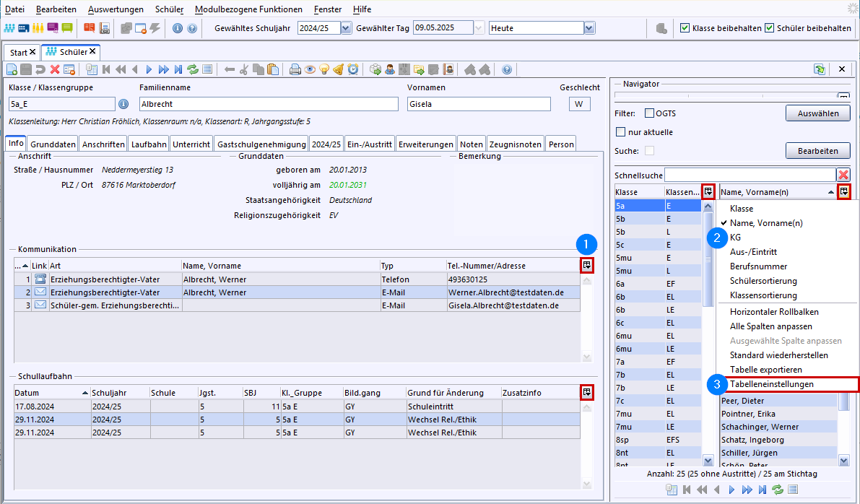Clear Schnellsuche with the red X button

tap(843, 175)
